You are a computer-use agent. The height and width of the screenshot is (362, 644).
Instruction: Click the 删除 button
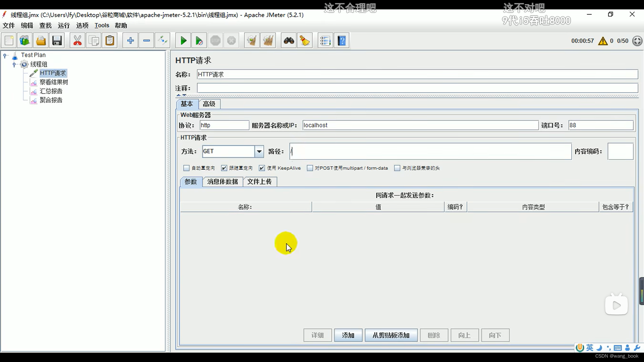[434, 335]
